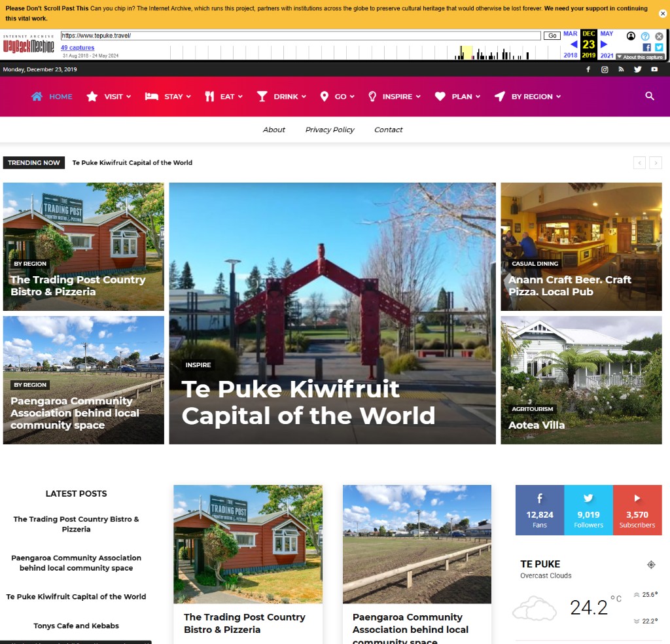Open Facebook icon in top black bar
670x644 pixels.
tap(588, 69)
